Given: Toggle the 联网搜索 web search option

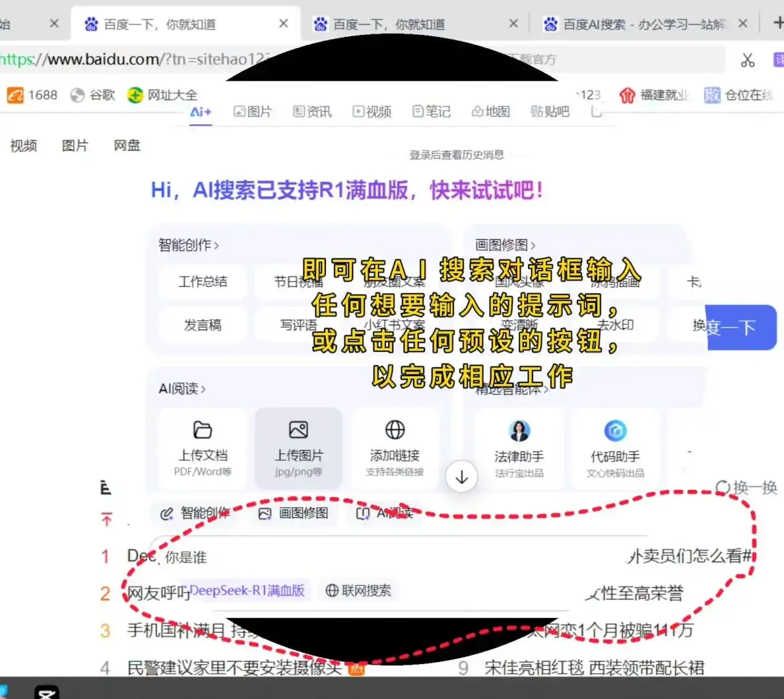Looking at the screenshot, I should [x=358, y=590].
